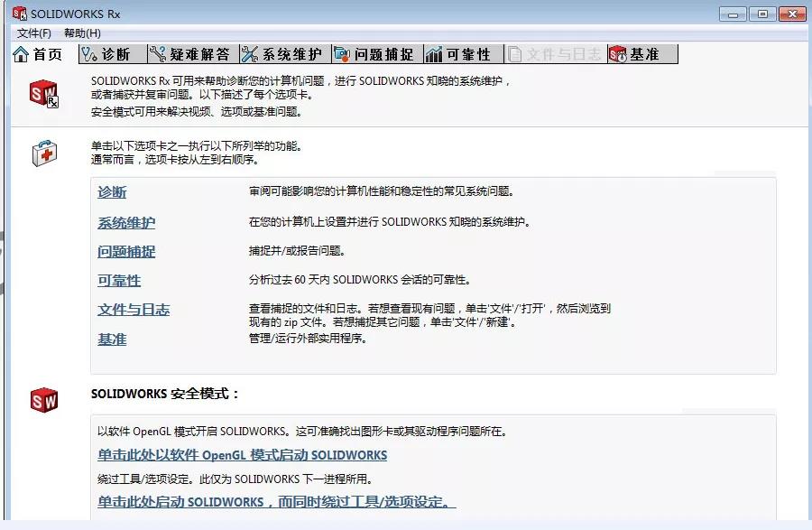Image resolution: width=812 pixels, height=530 pixels.
Task: Click the document icon on 文件与日志 tab
Action: coord(515,54)
